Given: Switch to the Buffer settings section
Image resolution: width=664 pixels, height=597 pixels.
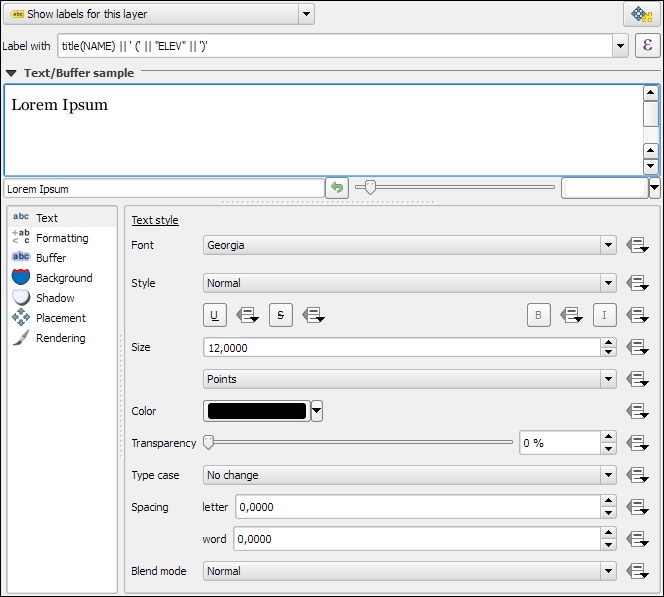Looking at the screenshot, I should pos(50,258).
